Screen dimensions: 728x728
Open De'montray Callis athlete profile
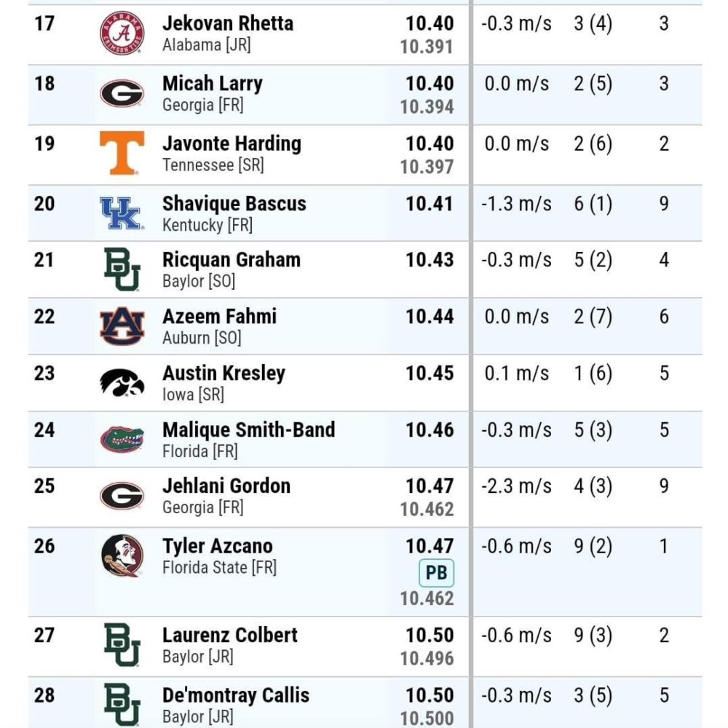pos(236,695)
